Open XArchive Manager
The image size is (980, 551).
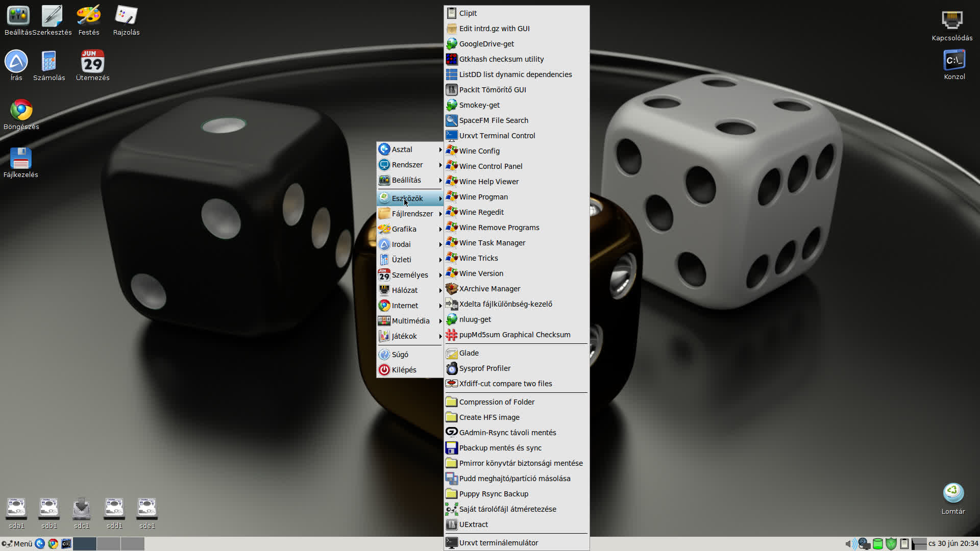pos(517,289)
